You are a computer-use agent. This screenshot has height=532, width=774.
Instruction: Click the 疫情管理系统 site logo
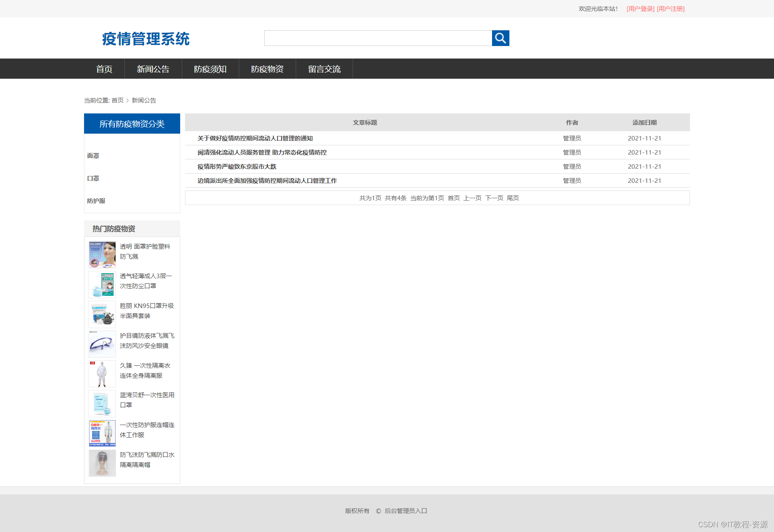pyautogui.click(x=146, y=39)
